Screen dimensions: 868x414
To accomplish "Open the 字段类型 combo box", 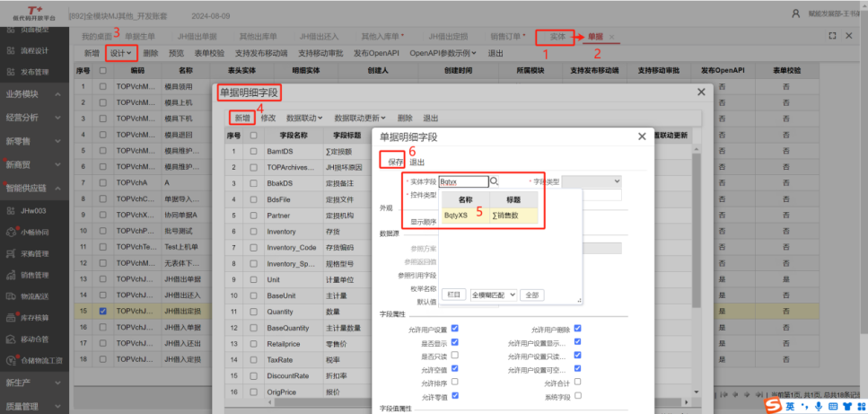I will [592, 181].
